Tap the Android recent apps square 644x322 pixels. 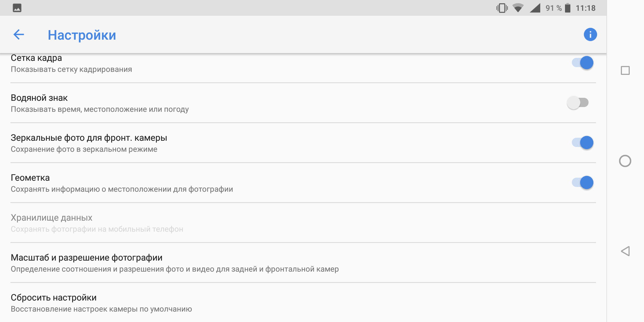pyautogui.click(x=625, y=71)
